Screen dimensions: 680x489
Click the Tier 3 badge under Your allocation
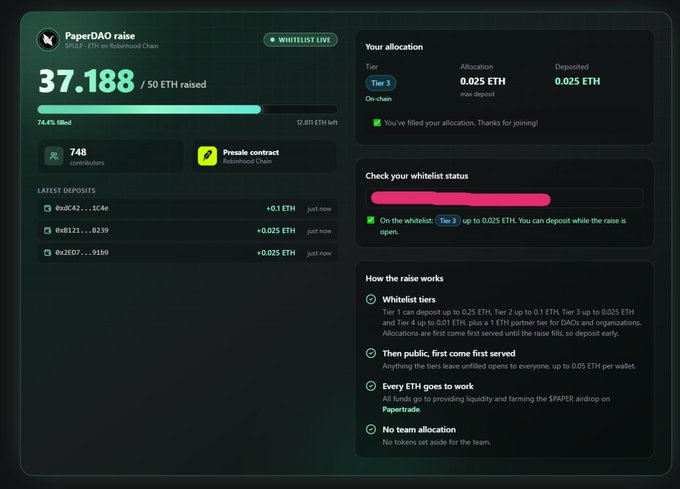(380, 83)
